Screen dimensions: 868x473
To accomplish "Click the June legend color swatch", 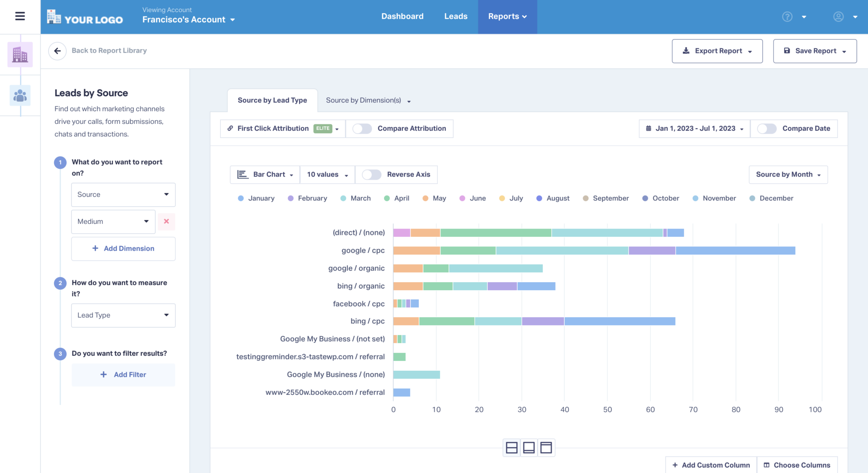I will coord(463,198).
